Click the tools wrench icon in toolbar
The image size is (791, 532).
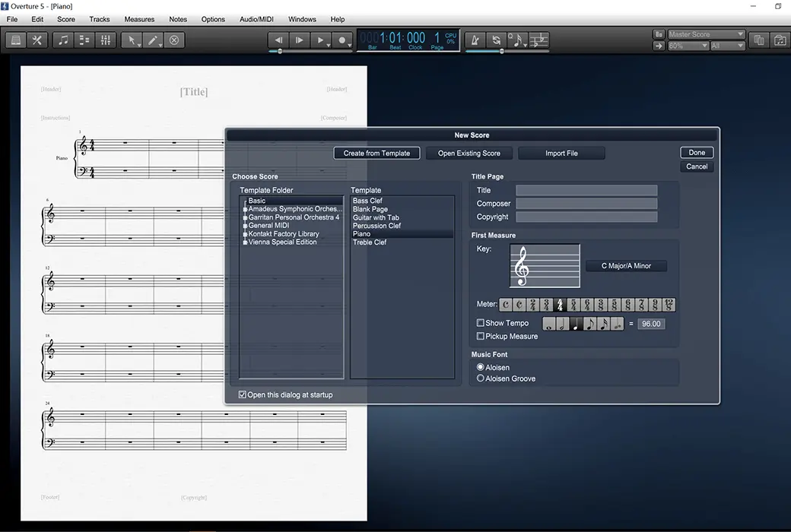(37, 40)
